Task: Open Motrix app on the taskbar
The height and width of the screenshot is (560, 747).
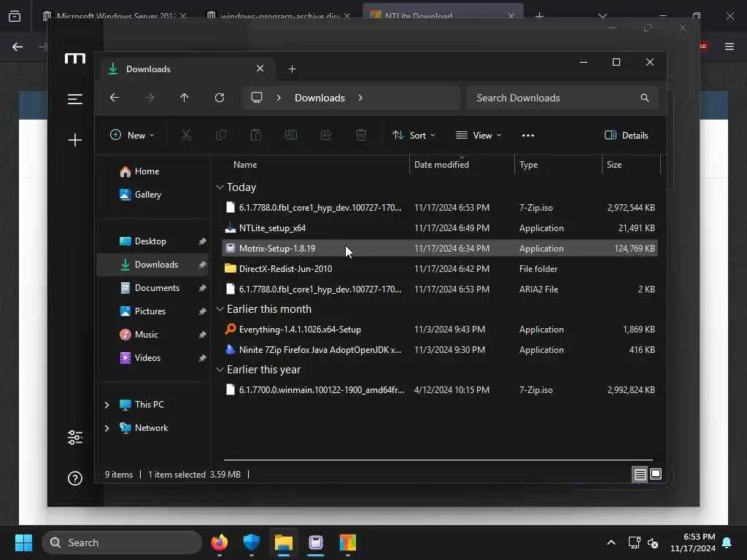Action: point(315,542)
